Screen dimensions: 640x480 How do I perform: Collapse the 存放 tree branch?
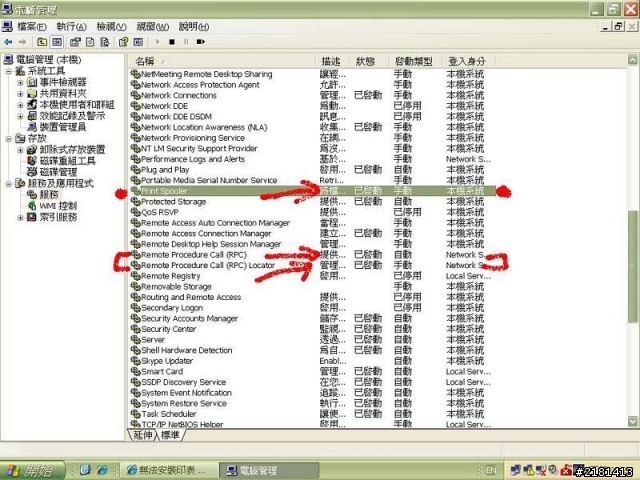coord(8,139)
